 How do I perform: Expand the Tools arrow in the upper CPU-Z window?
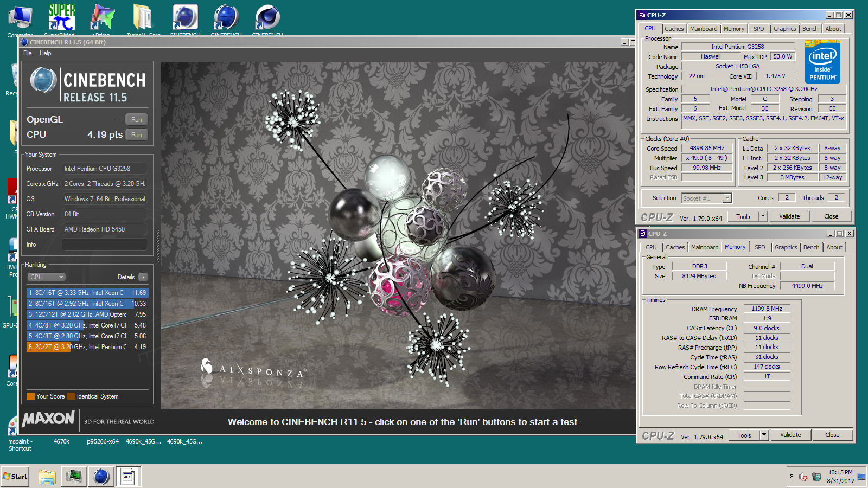(x=763, y=217)
